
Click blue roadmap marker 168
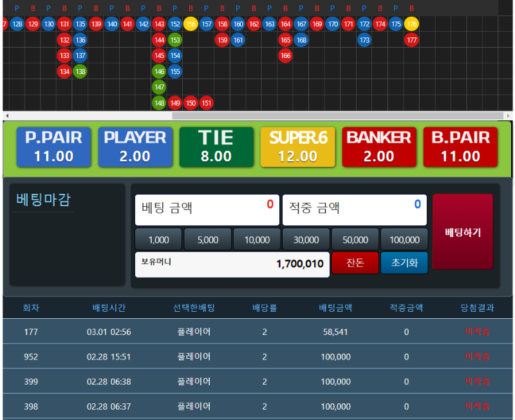[301, 40]
